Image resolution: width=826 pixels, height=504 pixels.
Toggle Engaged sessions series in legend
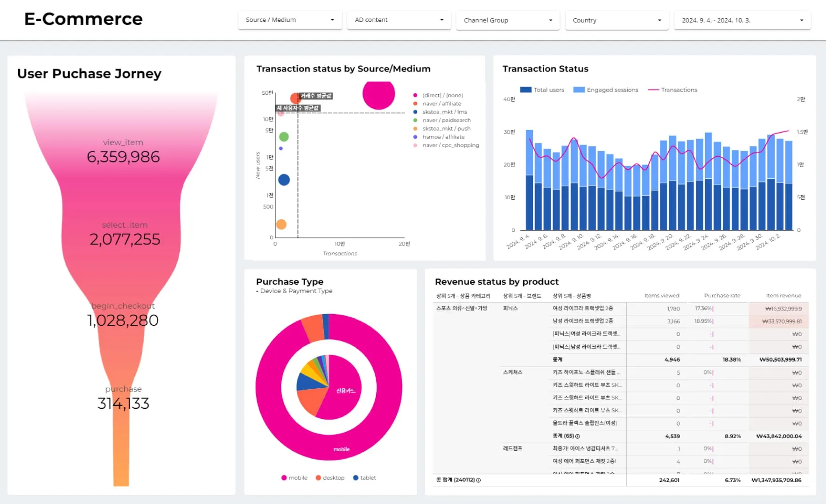tap(606, 90)
